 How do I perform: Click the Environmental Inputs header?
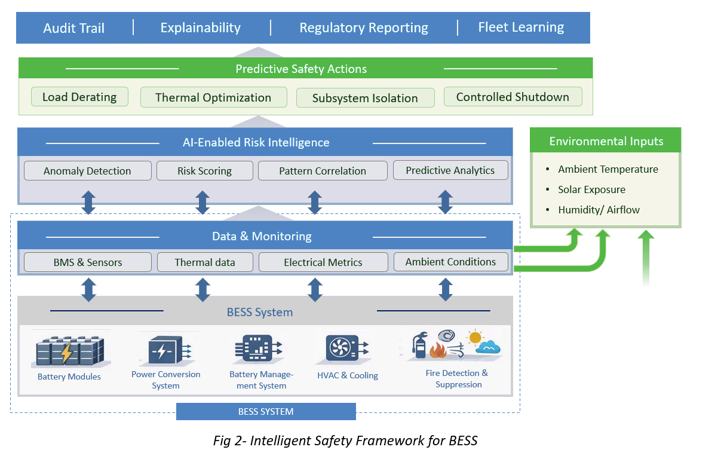point(606,141)
